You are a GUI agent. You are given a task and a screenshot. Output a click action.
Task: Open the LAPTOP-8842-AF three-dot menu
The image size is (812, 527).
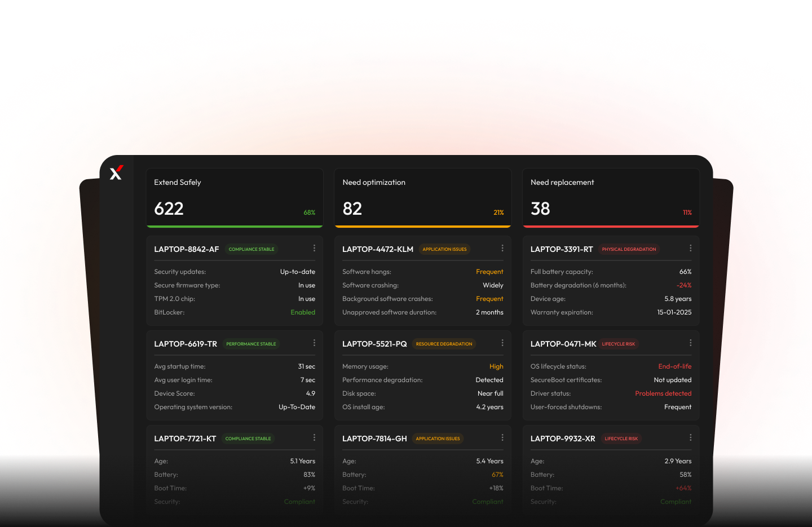(x=314, y=249)
